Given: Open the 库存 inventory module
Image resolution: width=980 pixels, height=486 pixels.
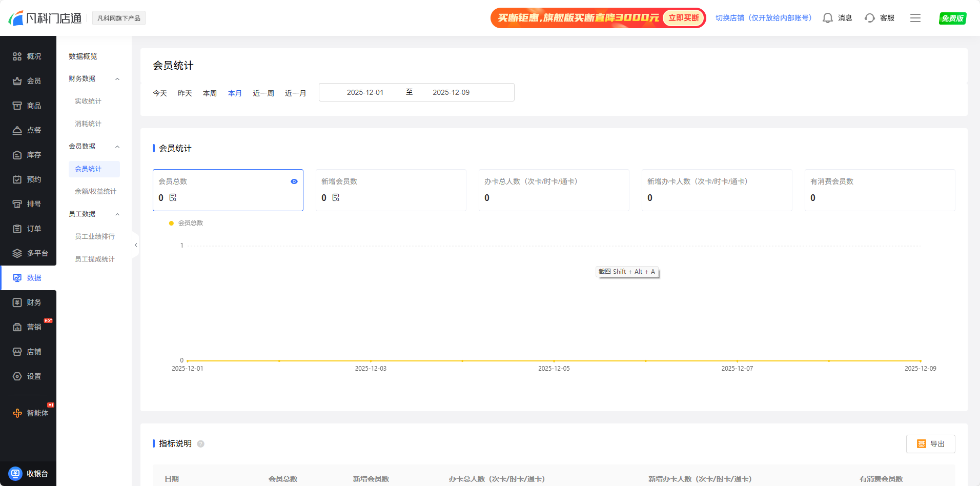Looking at the screenshot, I should point(28,154).
